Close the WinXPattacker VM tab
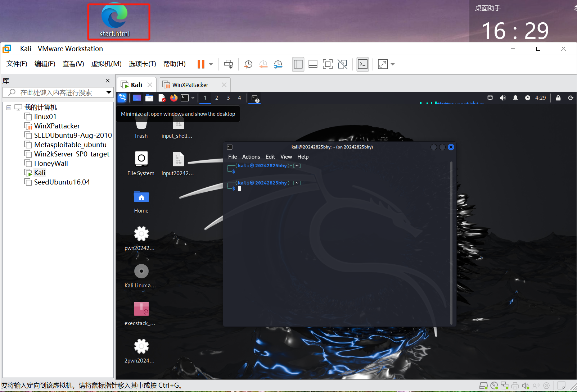 (224, 85)
